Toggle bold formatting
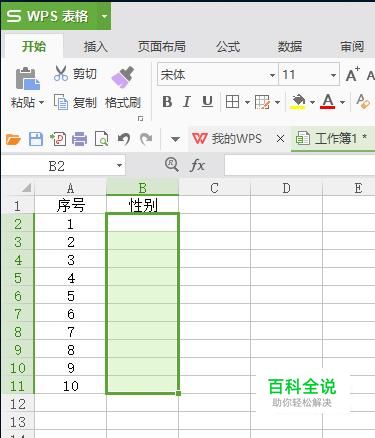Screen dimensions: 375x438 point(167,102)
